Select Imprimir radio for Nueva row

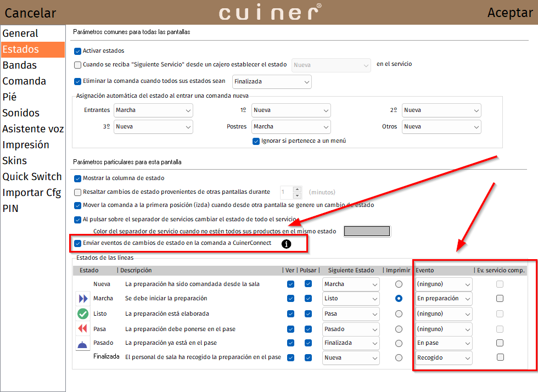pyautogui.click(x=399, y=284)
